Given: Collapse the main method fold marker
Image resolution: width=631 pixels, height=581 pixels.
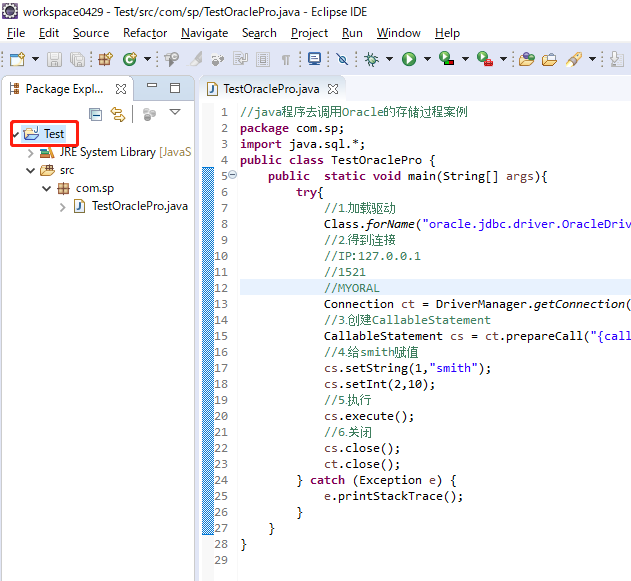Looking at the screenshot, I should tap(233, 175).
